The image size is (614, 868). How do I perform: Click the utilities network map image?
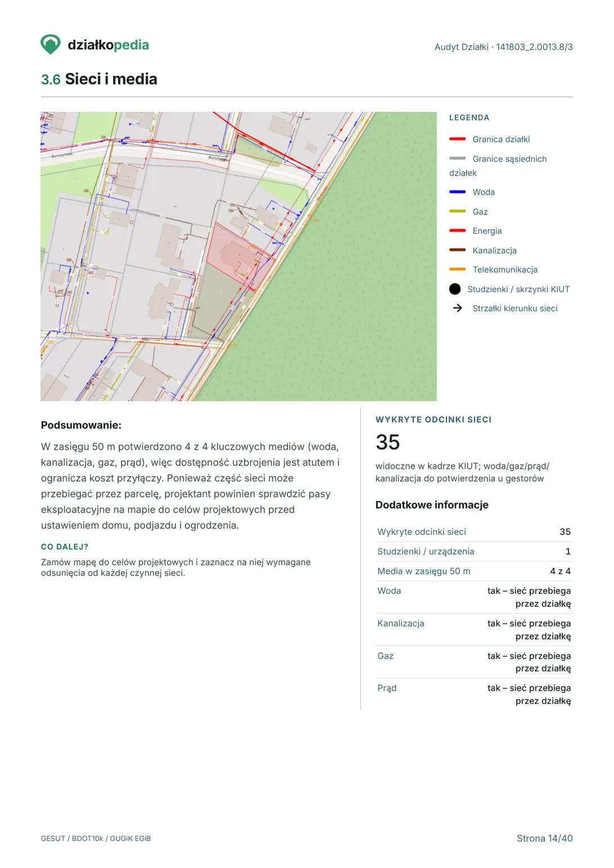(x=238, y=256)
